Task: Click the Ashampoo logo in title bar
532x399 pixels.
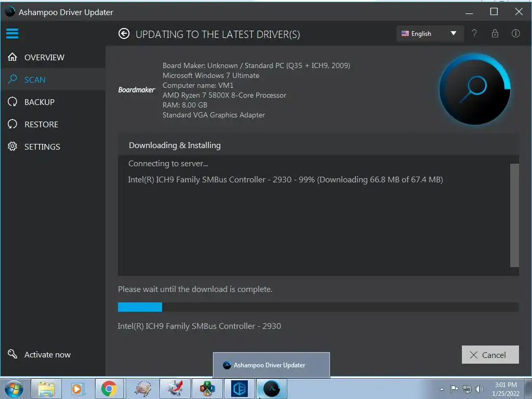Action: click(x=10, y=12)
